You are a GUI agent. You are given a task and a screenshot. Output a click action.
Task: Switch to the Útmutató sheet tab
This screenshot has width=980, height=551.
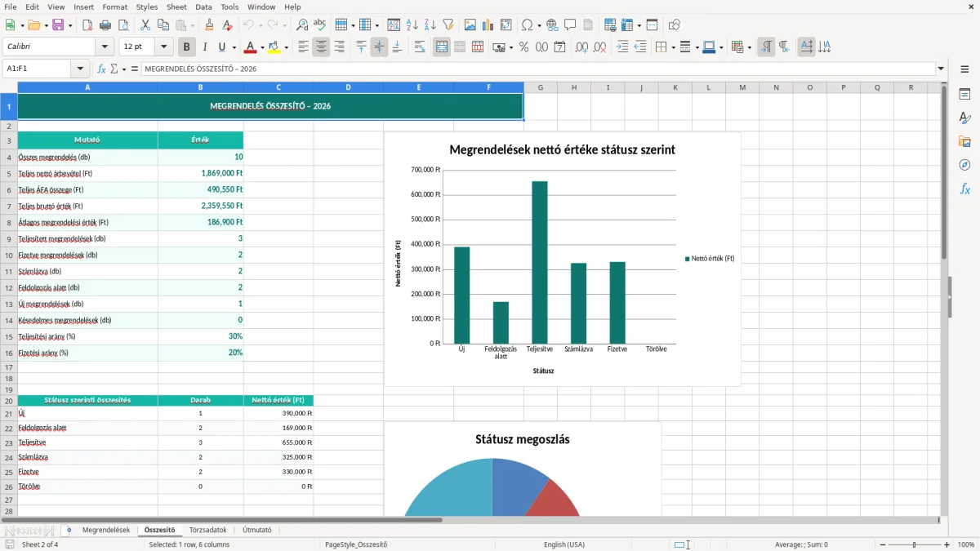pos(256,530)
